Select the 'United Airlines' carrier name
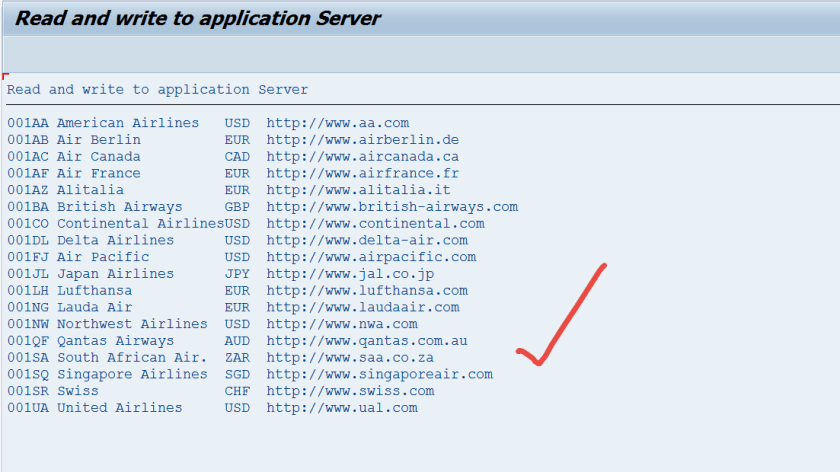 119,408
